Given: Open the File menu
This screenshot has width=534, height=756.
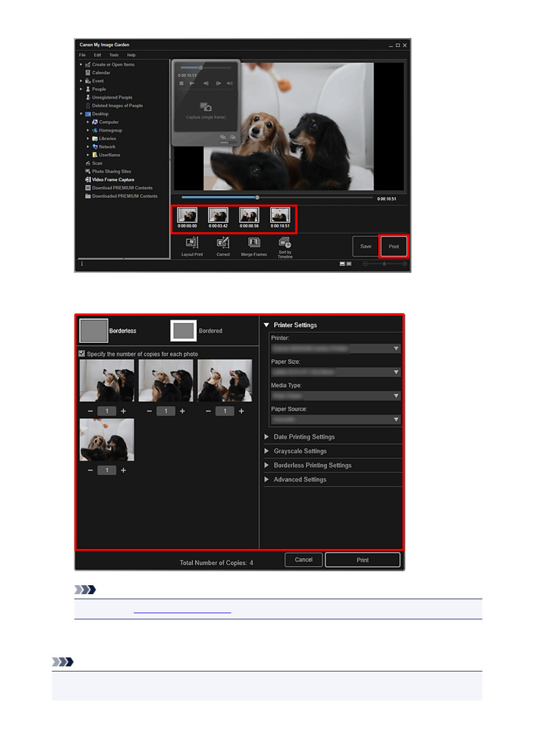Looking at the screenshot, I should 82,55.
